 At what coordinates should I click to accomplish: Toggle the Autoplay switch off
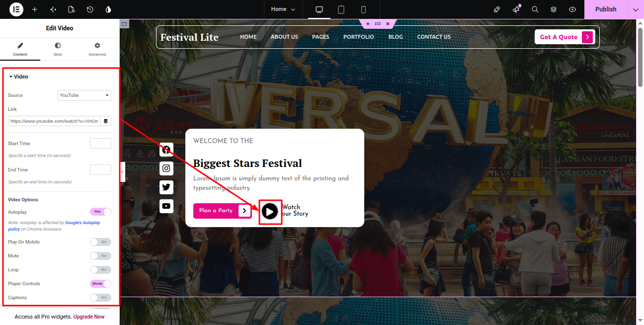100,212
